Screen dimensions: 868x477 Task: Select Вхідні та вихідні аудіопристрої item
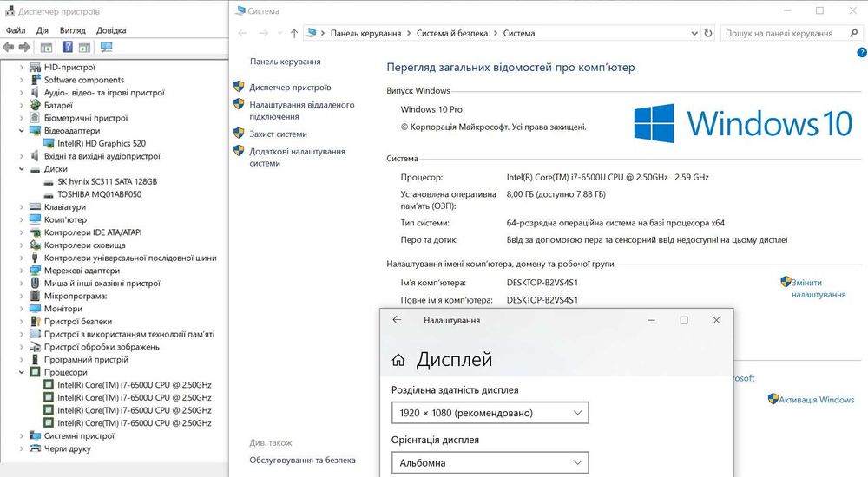(x=102, y=156)
